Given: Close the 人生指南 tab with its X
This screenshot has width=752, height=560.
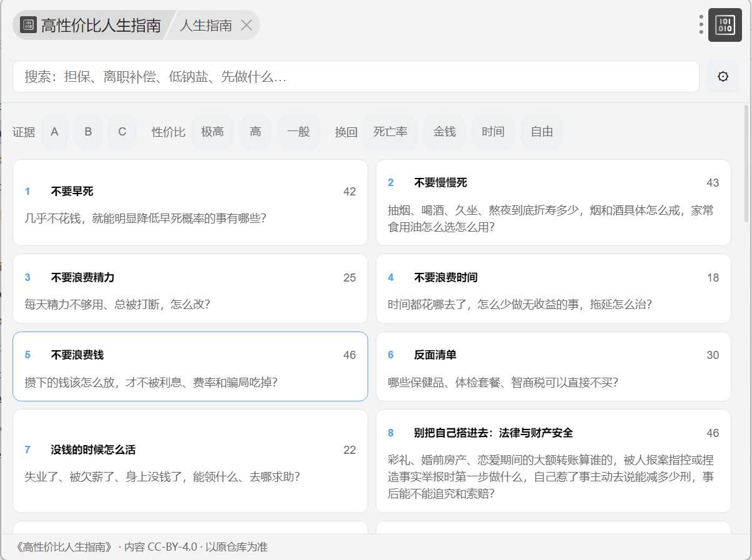Looking at the screenshot, I should 247,25.
